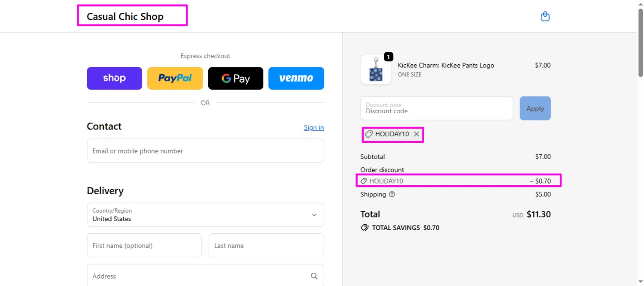Screen dimensions: 644x286
Task: Focus the Discount code input field
Action: click(x=437, y=108)
